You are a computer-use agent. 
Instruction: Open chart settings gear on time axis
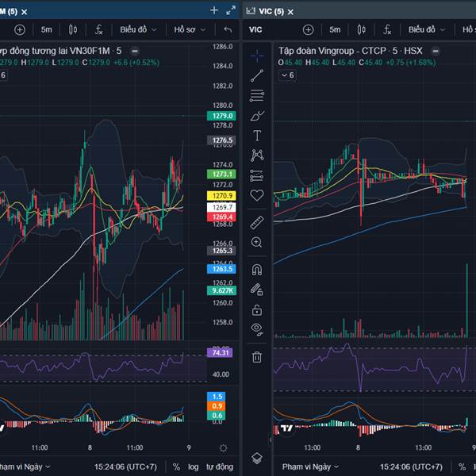[x=223, y=447]
